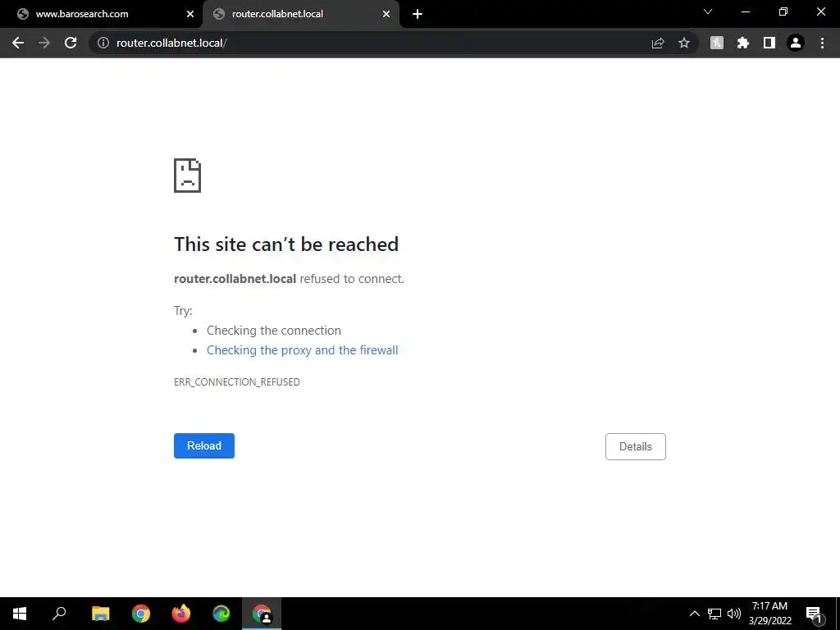Open Checking the proxy and the firewall link
Image resolution: width=840 pixels, height=630 pixels.
[302, 349]
